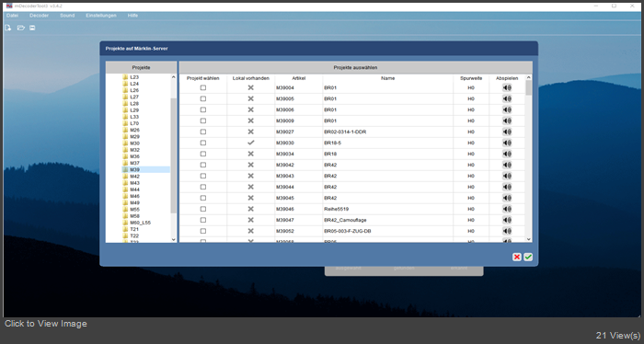
Task: Click folder tree scrollbar down arrow
Action: click(x=173, y=239)
